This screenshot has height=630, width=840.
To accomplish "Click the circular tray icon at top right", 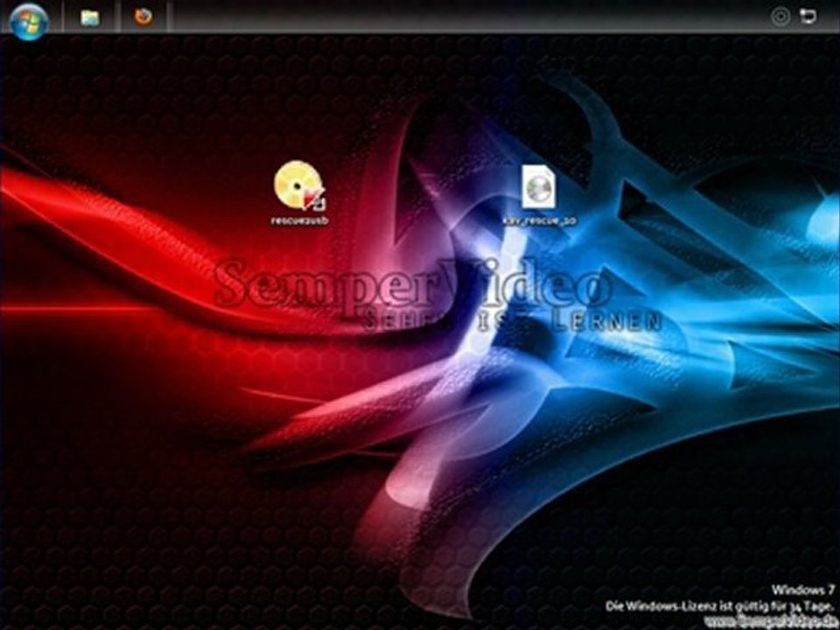I will [x=780, y=17].
